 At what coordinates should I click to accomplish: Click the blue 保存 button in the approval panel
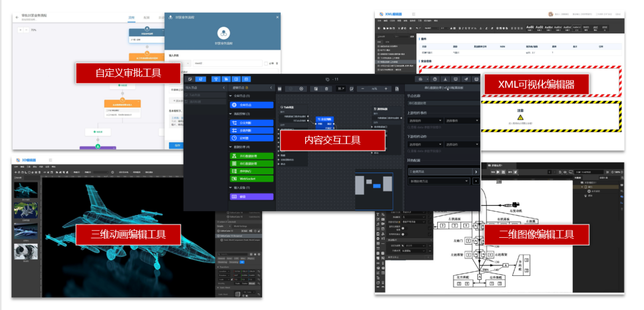[x=178, y=146]
